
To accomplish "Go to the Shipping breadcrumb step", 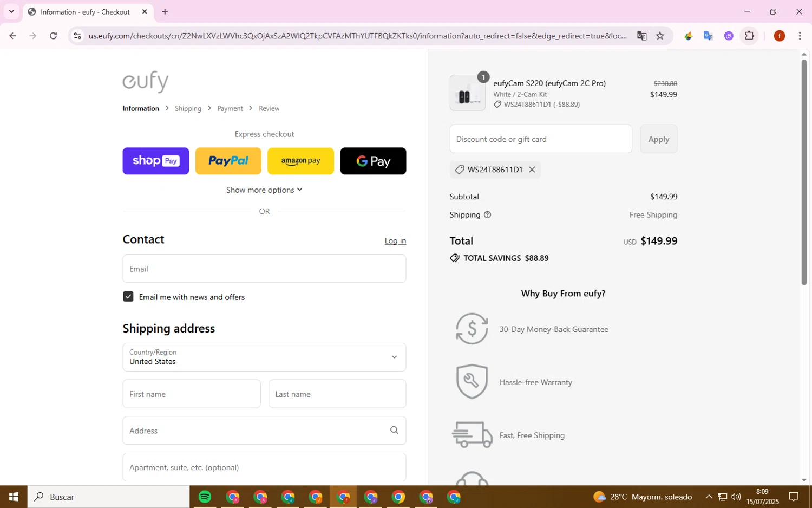I will point(188,108).
